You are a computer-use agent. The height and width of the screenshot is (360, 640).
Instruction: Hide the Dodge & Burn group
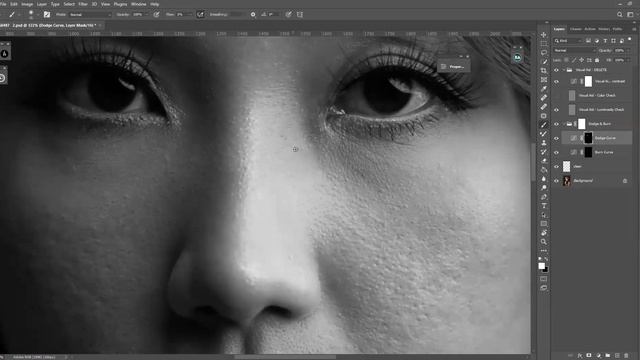(x=556, y=124)
